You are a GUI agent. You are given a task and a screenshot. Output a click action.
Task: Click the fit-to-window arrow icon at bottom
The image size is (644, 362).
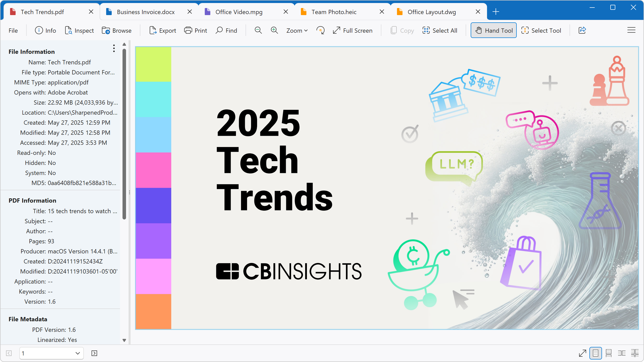tap(582, 353)
